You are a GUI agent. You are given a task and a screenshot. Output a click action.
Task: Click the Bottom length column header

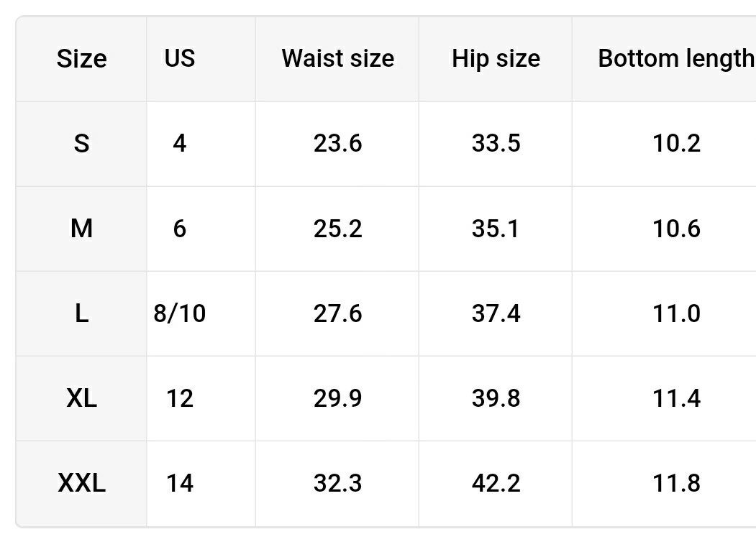(675, 58)
